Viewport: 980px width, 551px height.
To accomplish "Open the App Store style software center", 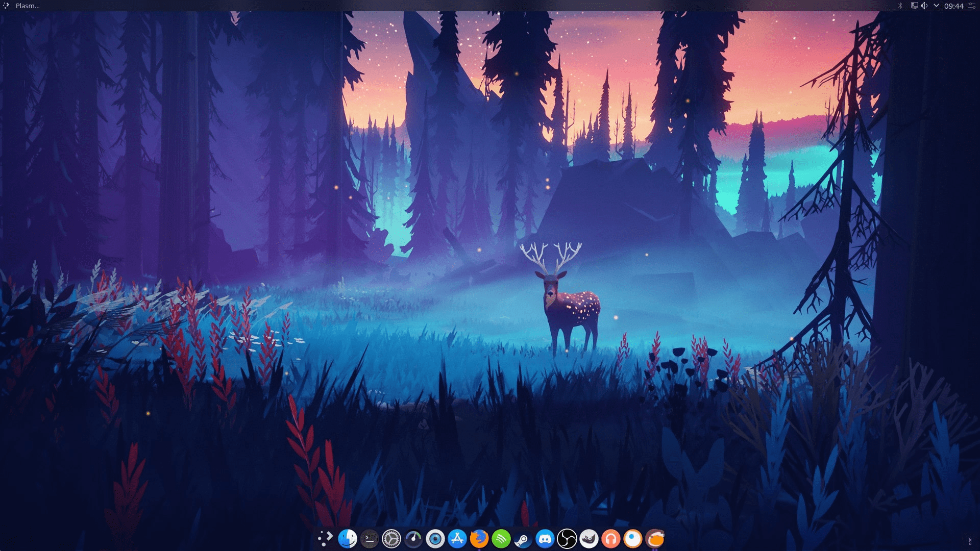I will (x=457, y=539).
